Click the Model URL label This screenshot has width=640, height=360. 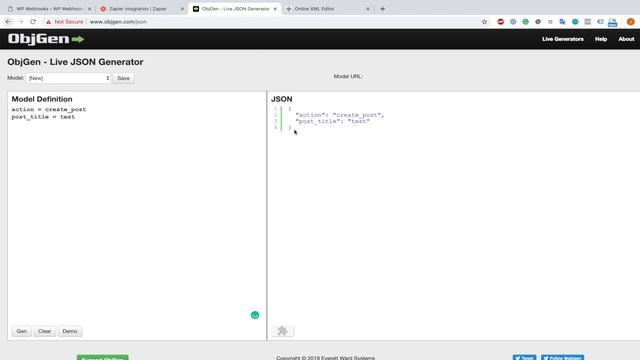[348, 76]
